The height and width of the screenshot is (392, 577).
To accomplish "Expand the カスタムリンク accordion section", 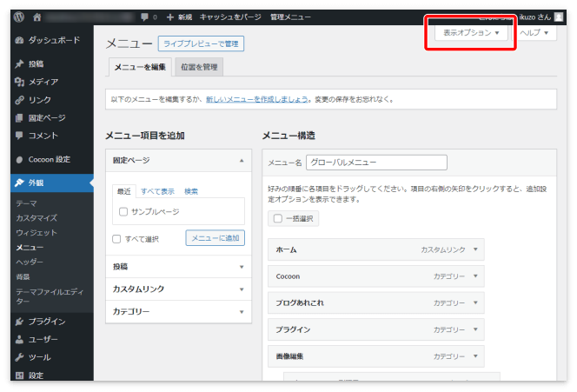I will point(178,289).
